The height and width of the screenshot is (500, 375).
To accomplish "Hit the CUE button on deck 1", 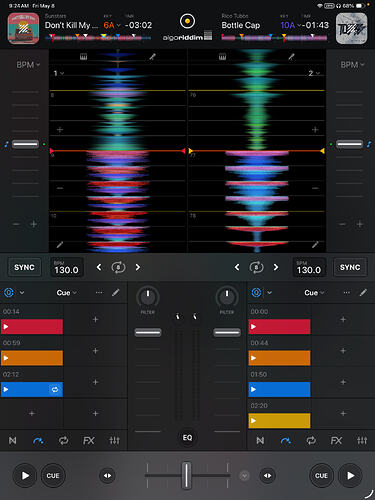I will pyautogui.click(x=53, y=476).
